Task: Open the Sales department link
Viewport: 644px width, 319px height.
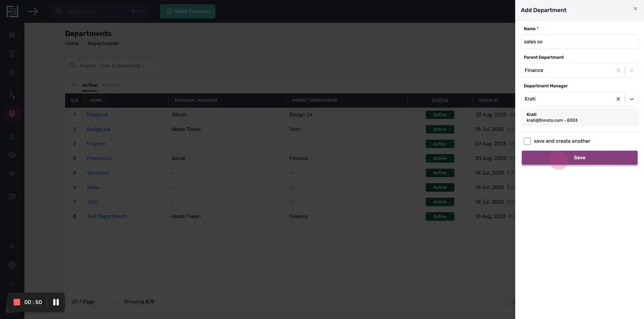Action: click(93, 187)
